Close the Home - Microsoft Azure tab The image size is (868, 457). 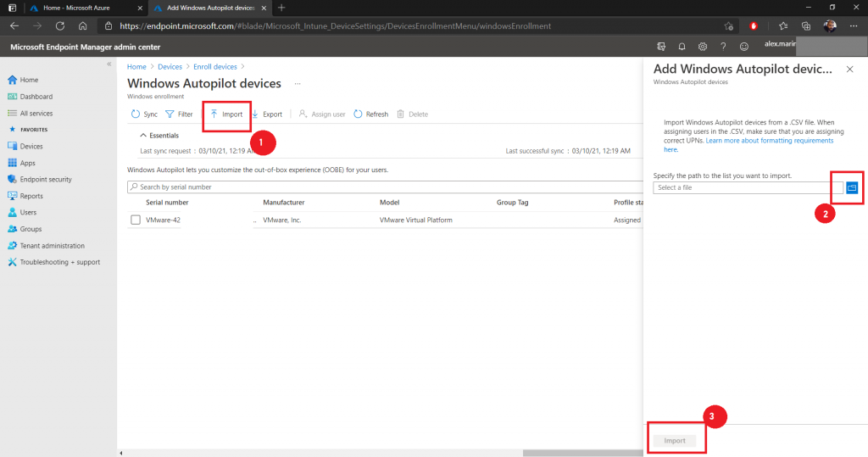(140, 8)
